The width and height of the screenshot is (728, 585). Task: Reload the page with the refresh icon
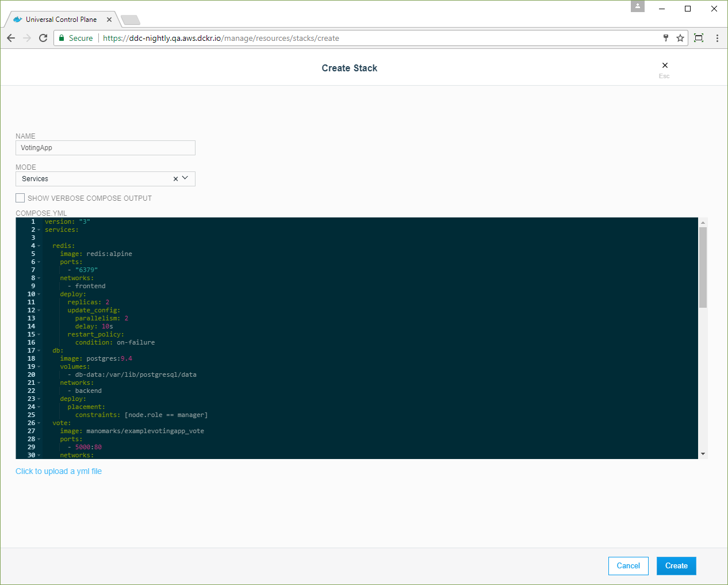click(x=43, y=38)
